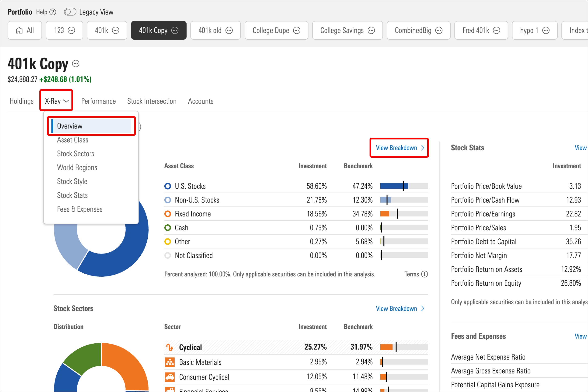Open the Help question mark icon
Viewport: 588px width, 392px height.
[x=53, y=11]
